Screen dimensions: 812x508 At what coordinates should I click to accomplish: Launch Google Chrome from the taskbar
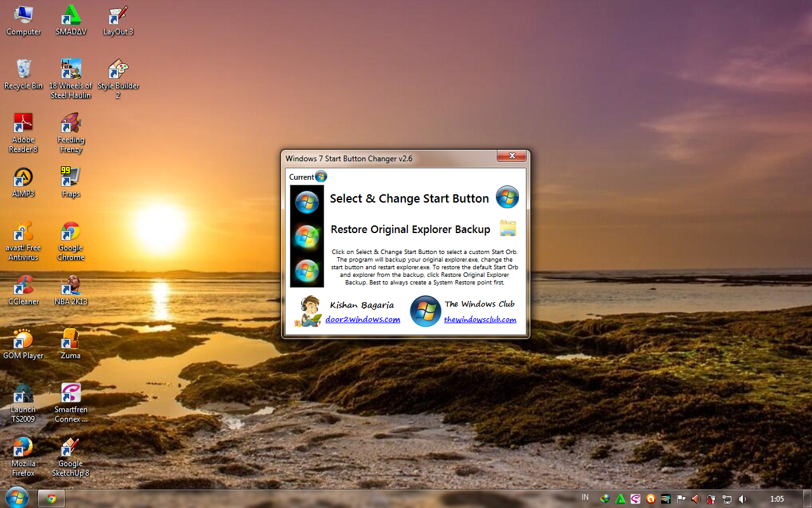(51, 498)
